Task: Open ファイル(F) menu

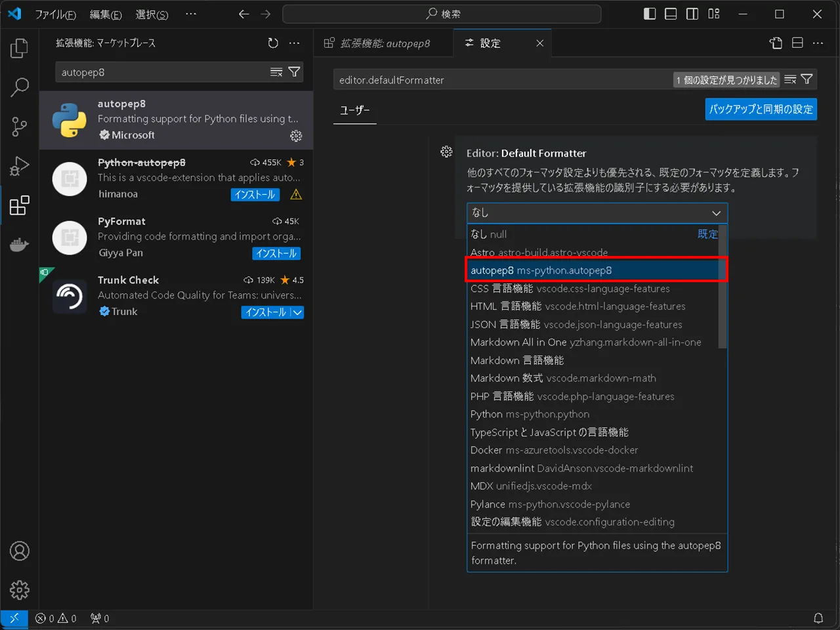Action: [x=55, y=14]
